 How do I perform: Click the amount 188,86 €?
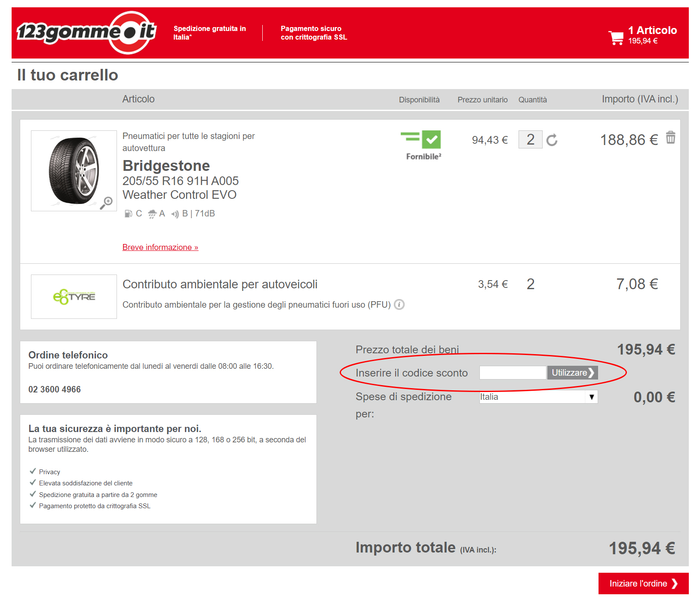pyautogui.click(x=629, y=140)
